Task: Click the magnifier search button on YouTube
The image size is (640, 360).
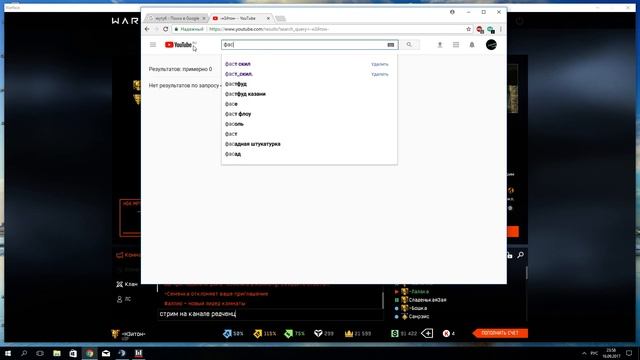Action: coord(409,44)
